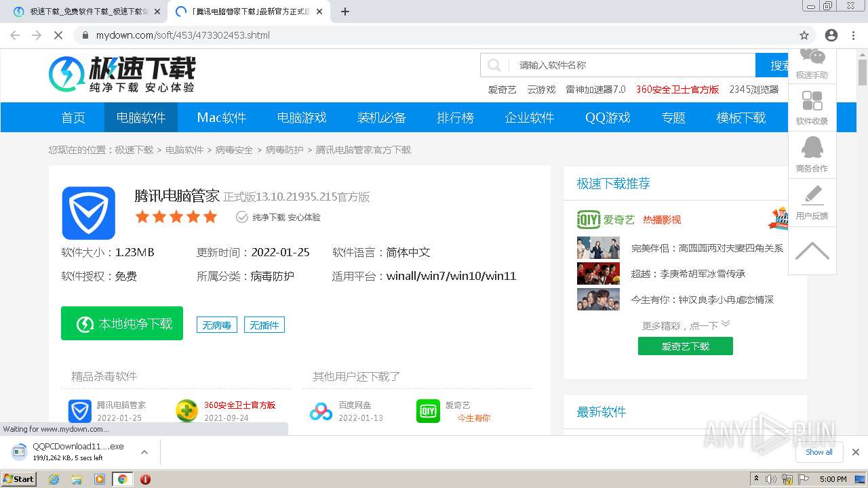Open 模板下载 navigation item

click(x=741, y=118)
